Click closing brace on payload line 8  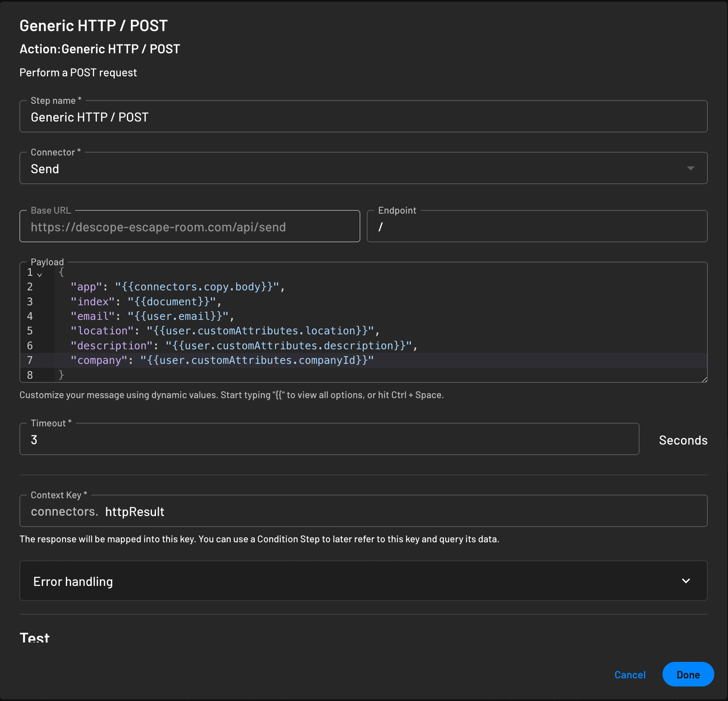coord(61,375)
